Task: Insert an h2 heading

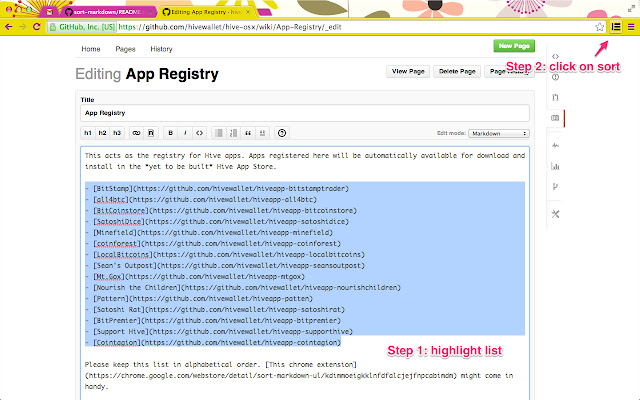Action: click(102, 133)
